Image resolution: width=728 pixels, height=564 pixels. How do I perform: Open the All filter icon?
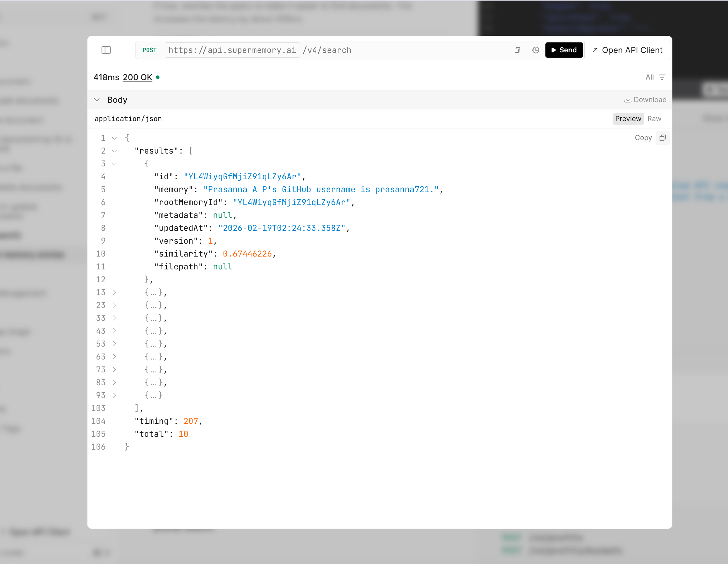pyautogui.click(x=662, y=77)
